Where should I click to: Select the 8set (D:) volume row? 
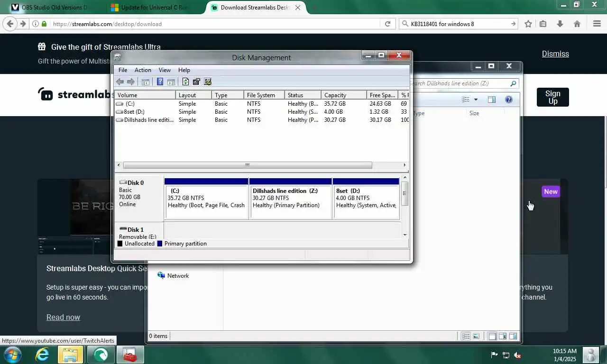point(262,111)
